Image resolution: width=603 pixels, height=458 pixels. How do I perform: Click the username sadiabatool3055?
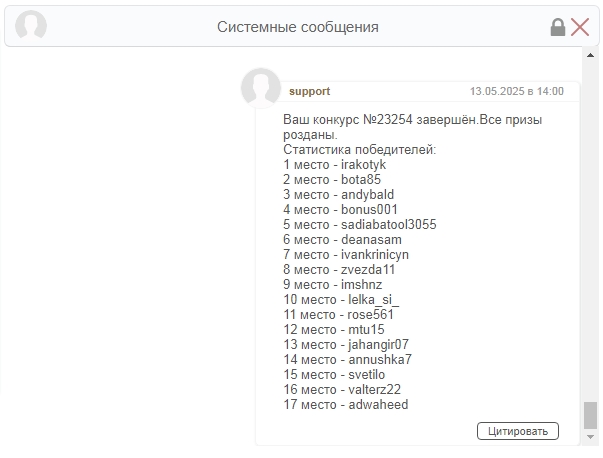click(x=388, y=225)
